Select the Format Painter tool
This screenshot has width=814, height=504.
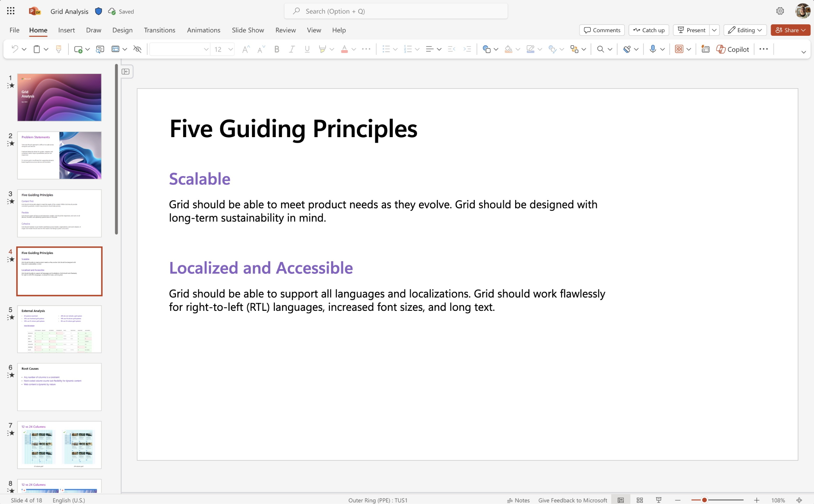pos(59,49)
